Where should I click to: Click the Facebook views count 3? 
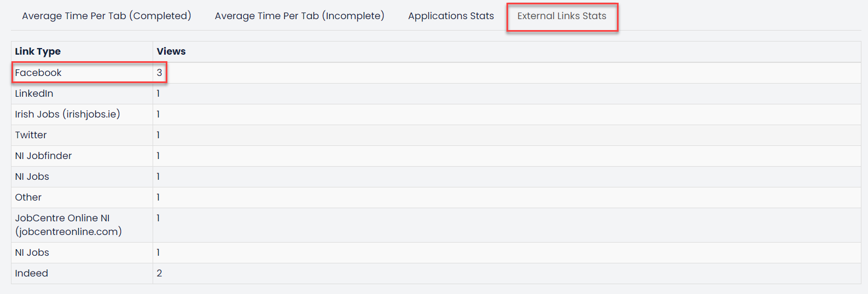coord(159,73)
